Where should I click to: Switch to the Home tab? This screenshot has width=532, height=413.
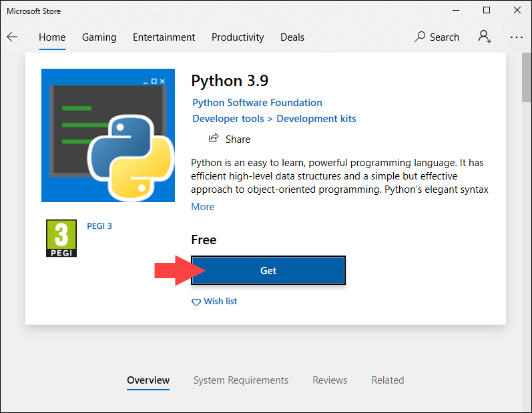(x=52, y=37)
